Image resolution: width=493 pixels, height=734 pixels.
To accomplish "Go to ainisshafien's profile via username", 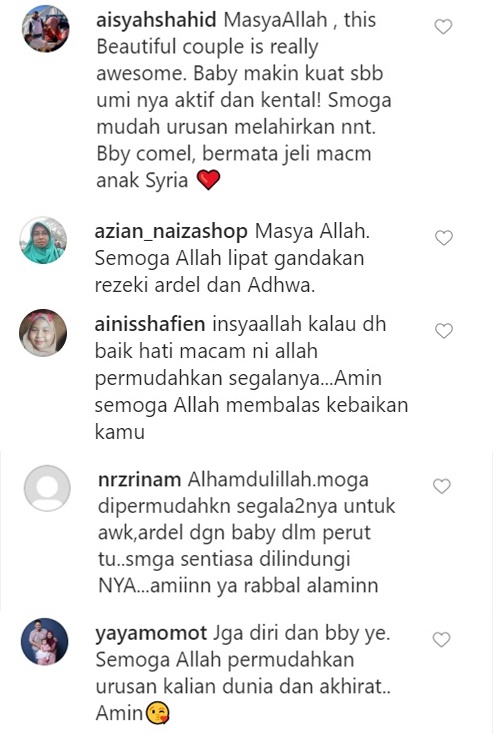I will click(150, 324).
